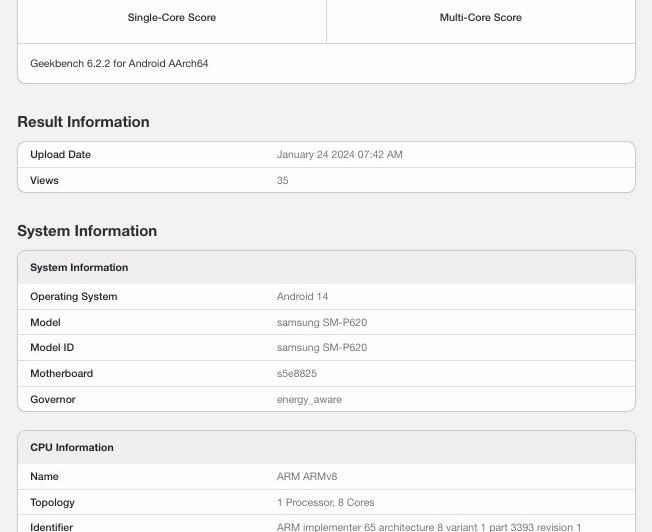Click the January 24 2024 07:42 AM value
652x532 pixels.
pyautogui.click(x=340, y=155)
